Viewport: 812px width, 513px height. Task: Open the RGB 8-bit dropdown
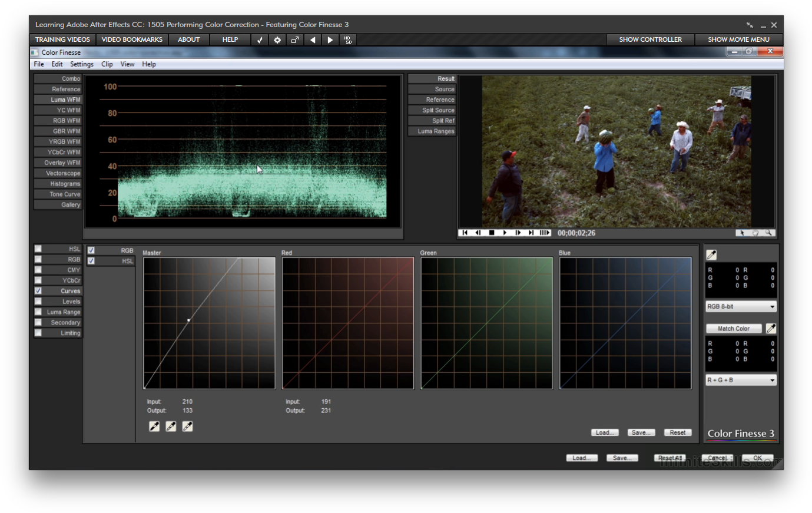click(740, 306)
